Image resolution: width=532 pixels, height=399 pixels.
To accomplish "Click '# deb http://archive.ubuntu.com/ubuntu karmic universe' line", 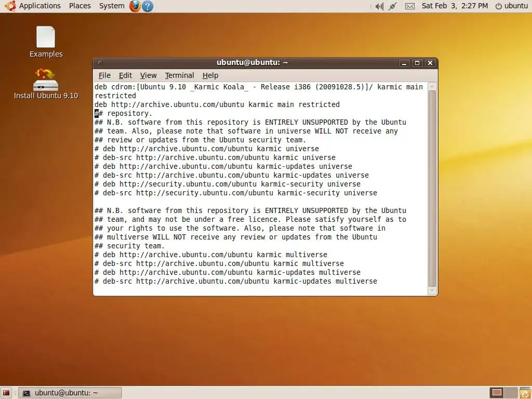I will (207, 149).
